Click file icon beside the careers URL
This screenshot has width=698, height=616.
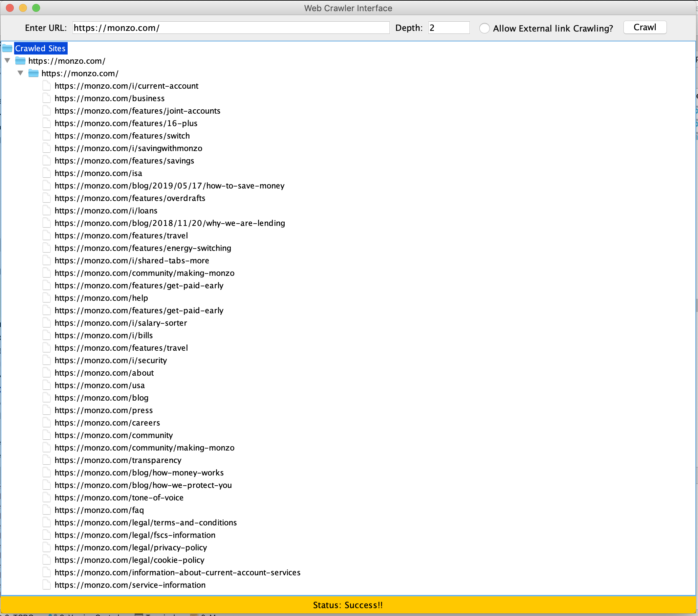47,423
